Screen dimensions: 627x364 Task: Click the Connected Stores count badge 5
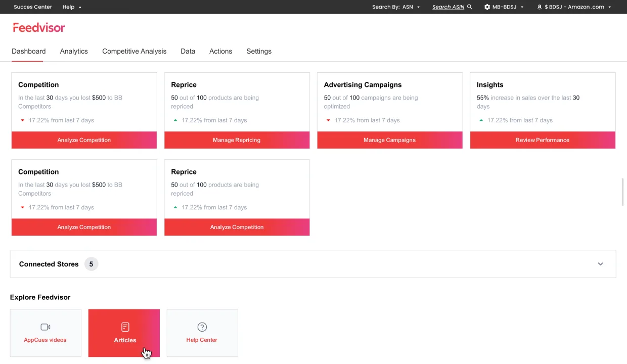coord(91,264)
